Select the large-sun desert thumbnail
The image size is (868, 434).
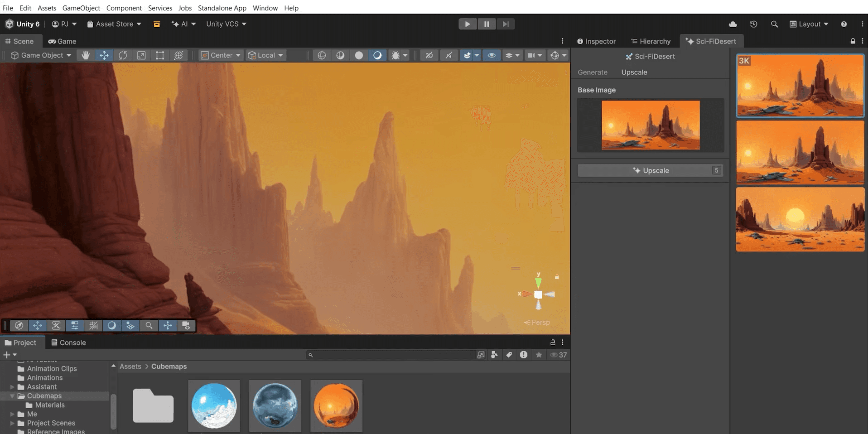[x=800, y=219]
